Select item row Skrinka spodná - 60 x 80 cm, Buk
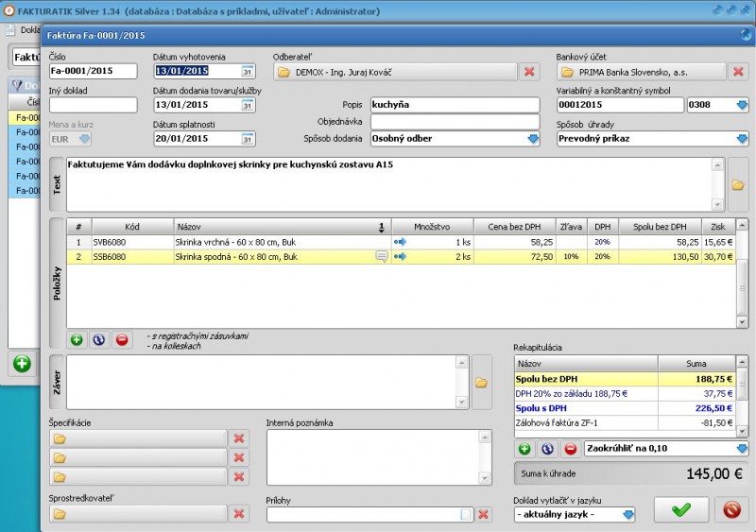The height and width of the screenshot is (532, 756). pyautogui.click(x=401, y=257)
